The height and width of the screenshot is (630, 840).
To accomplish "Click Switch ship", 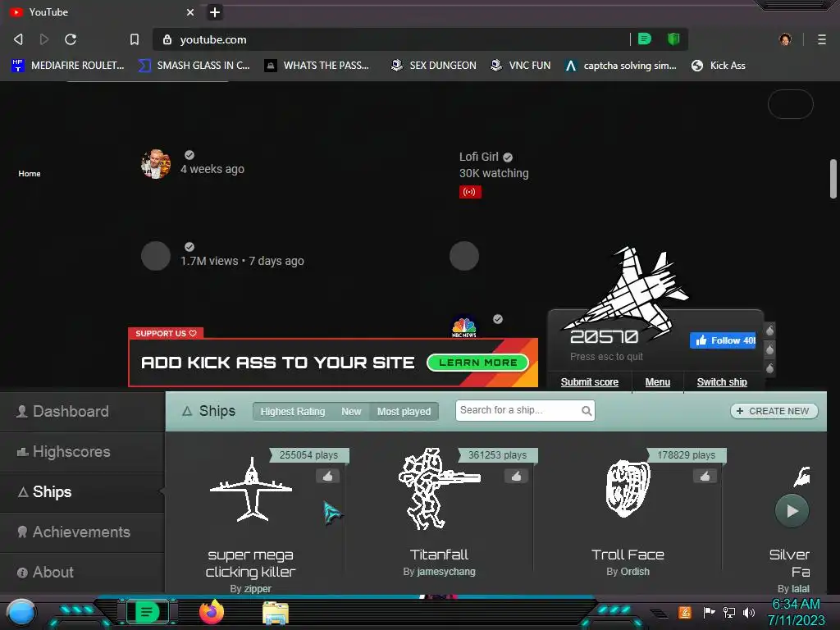I will point(722,382).
